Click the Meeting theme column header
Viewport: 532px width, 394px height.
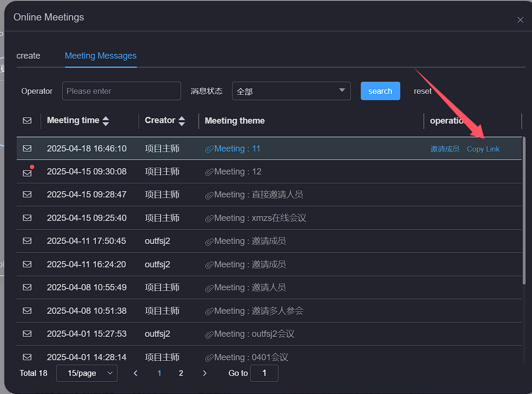(x=235, y=121)
